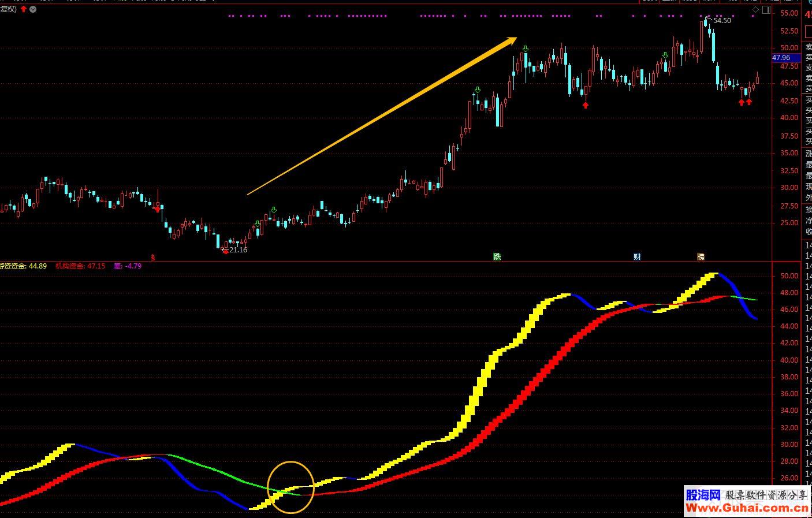Click the green down-arrow signal near 50.00 peak

tap(525, 49)
